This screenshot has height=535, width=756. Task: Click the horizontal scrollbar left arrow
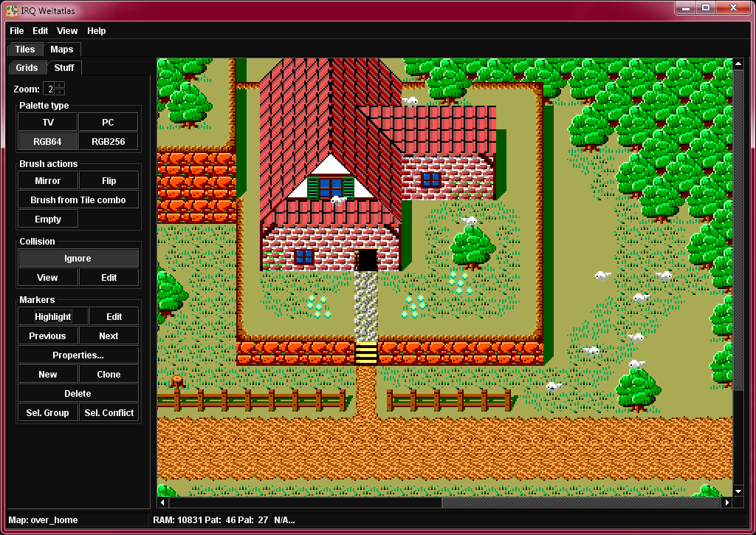click(x=162, y=502)
